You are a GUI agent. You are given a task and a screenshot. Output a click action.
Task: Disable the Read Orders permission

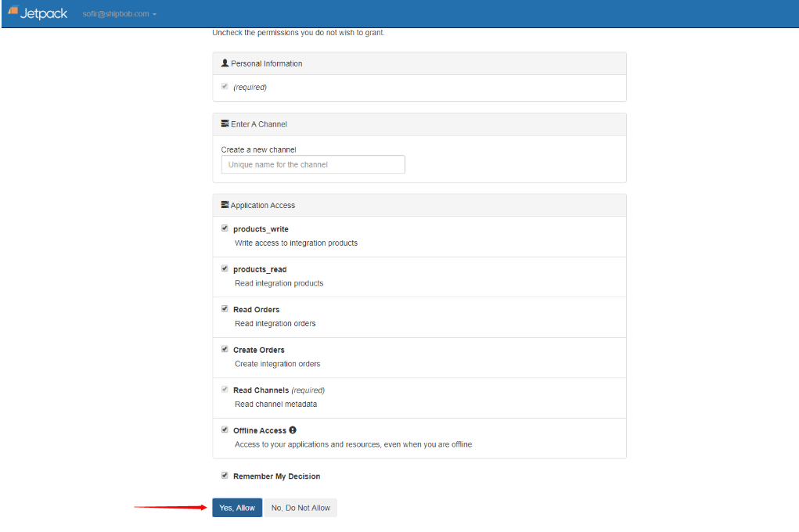point(225,308)
